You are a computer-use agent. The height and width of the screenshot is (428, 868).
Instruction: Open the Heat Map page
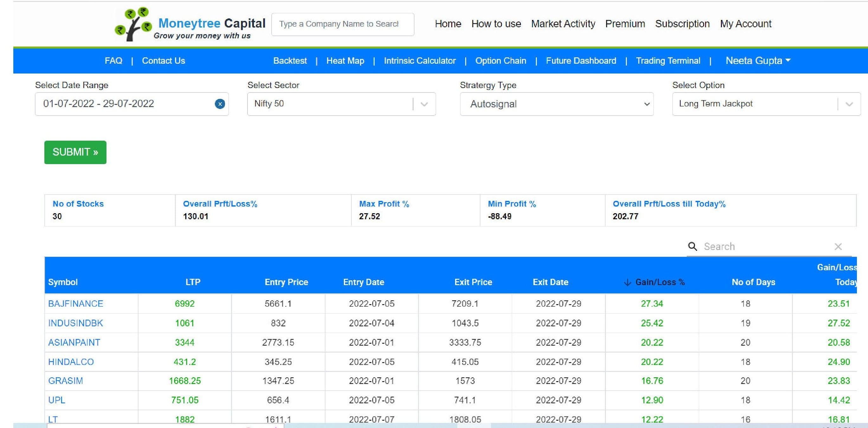(345, 61)
